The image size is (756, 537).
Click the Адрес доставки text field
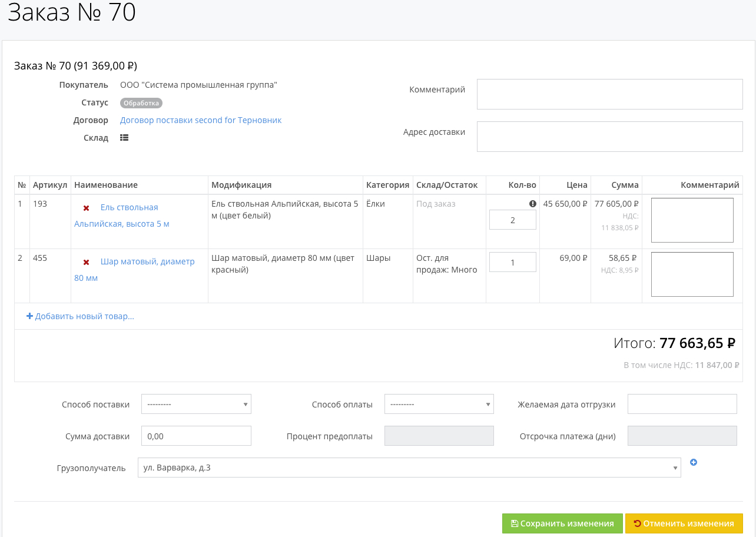609,137
